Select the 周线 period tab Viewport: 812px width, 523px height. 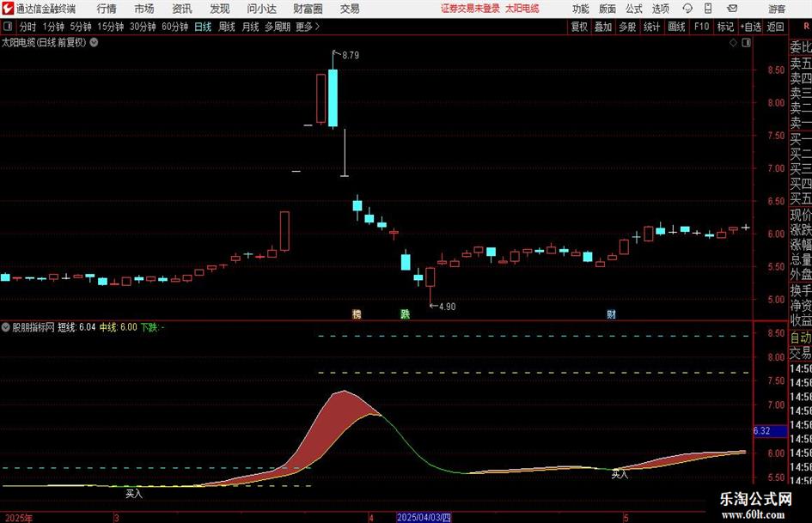point(227,27)
